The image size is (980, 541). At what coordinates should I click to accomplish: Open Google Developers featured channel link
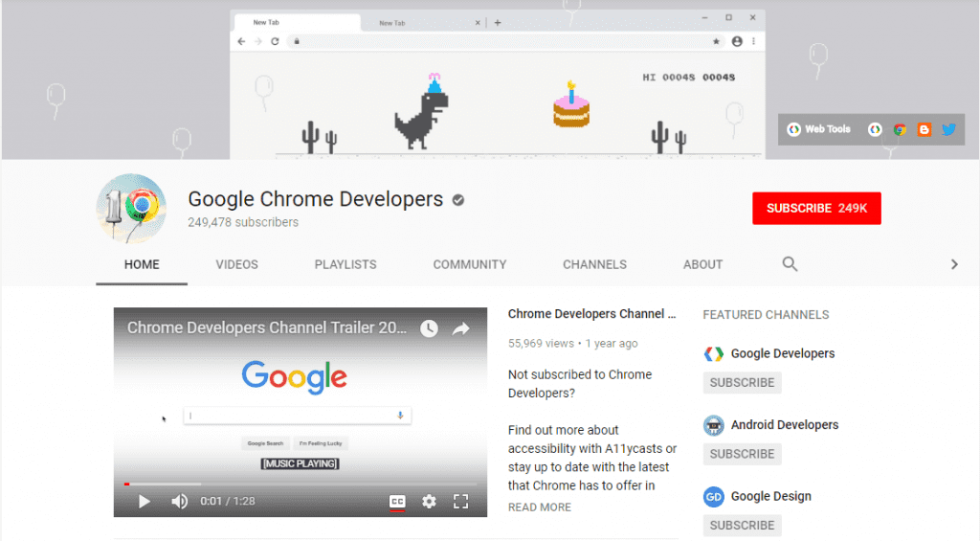coord(783,353)
